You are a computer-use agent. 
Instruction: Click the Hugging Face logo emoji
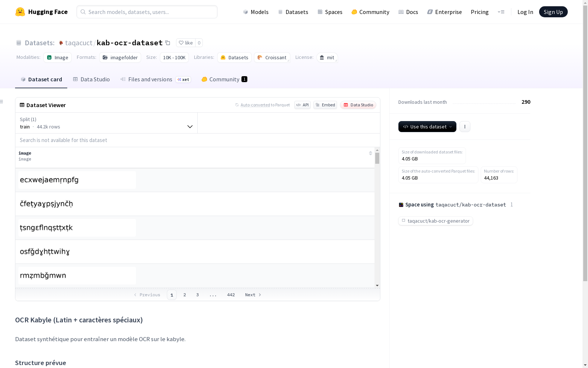(20, 12)
